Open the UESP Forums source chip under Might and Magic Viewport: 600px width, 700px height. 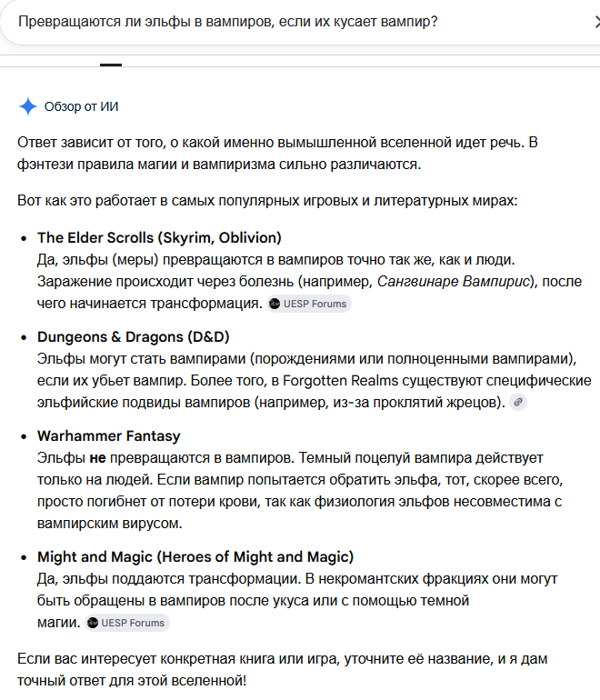[x=127, y=623]
